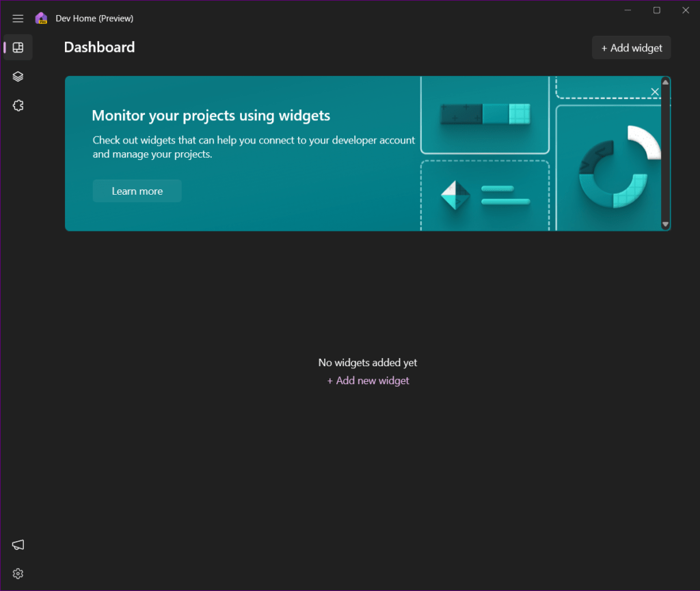700x591 pixels.
Task: Open What's New via the megaphone icon
Action: point(17,545)
